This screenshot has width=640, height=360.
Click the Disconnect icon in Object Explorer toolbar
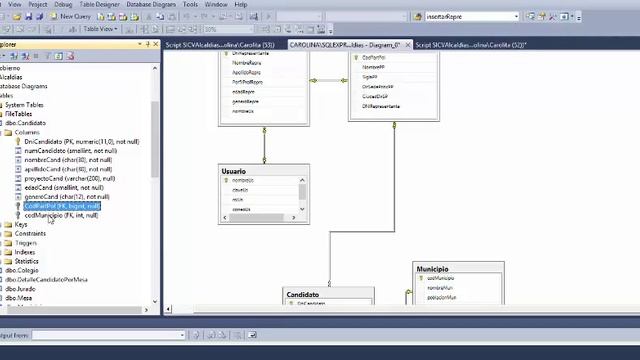click(x=25, y=56)
